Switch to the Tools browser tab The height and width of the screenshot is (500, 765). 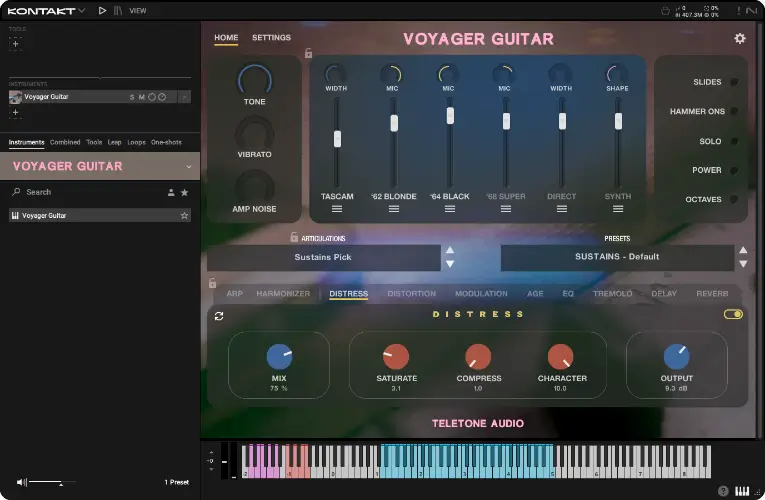click(x=94, y=142)
